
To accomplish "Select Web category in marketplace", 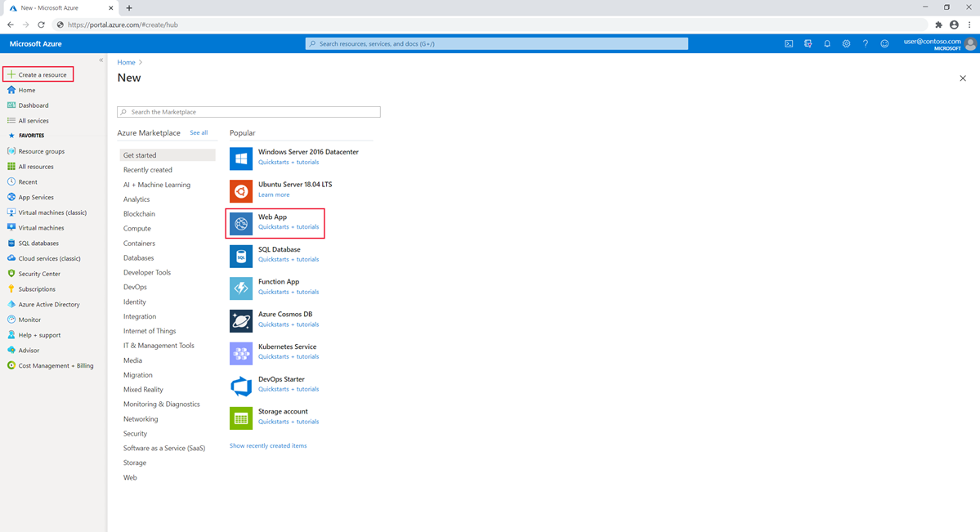I will click(x=130, y=477).
